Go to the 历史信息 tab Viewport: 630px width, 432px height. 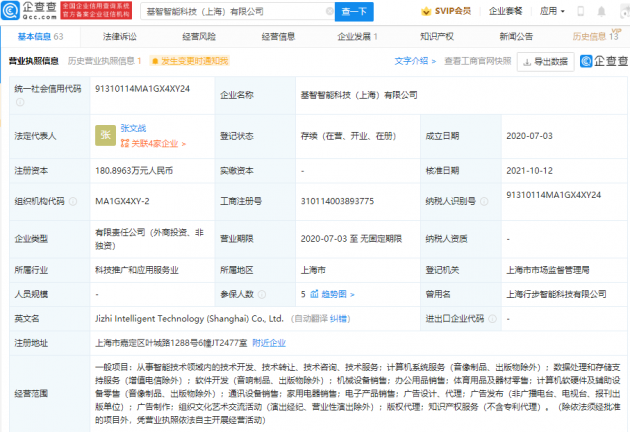[x=595, y=36]
